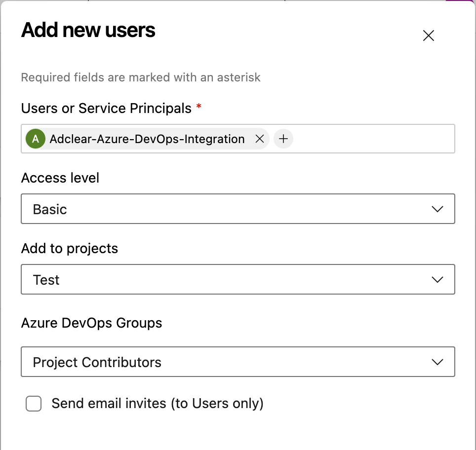Dismiss the Add new users dialog
The width and height of the screenshot is (476, 450).
point(428,36)
